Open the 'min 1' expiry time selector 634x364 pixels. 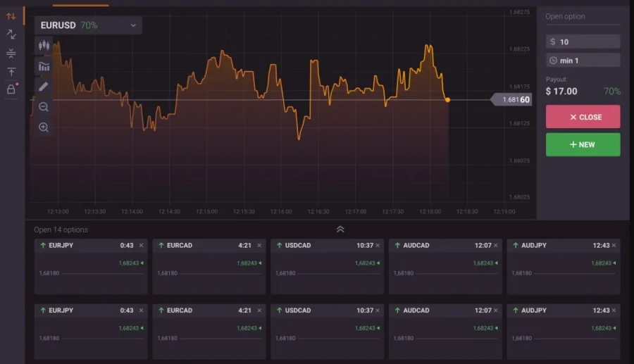(x=583, y=61)
